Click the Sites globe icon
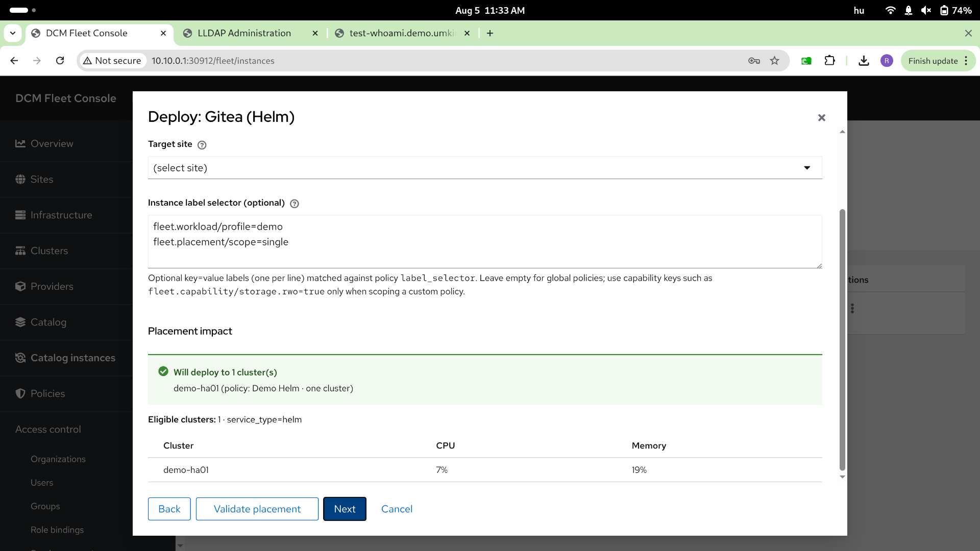Viewport: 980px width, 551px height. (20, 180)
